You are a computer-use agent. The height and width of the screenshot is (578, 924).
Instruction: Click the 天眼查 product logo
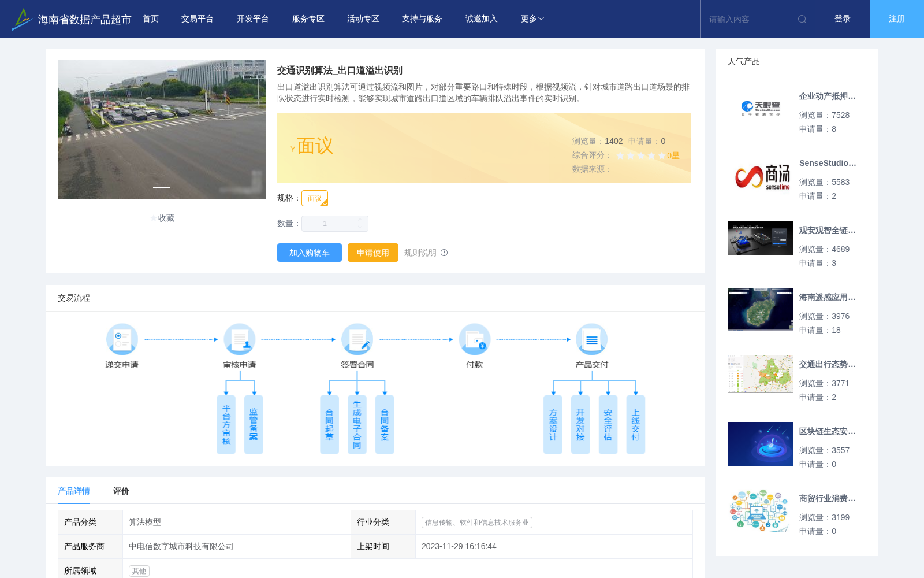click(761, 108)
